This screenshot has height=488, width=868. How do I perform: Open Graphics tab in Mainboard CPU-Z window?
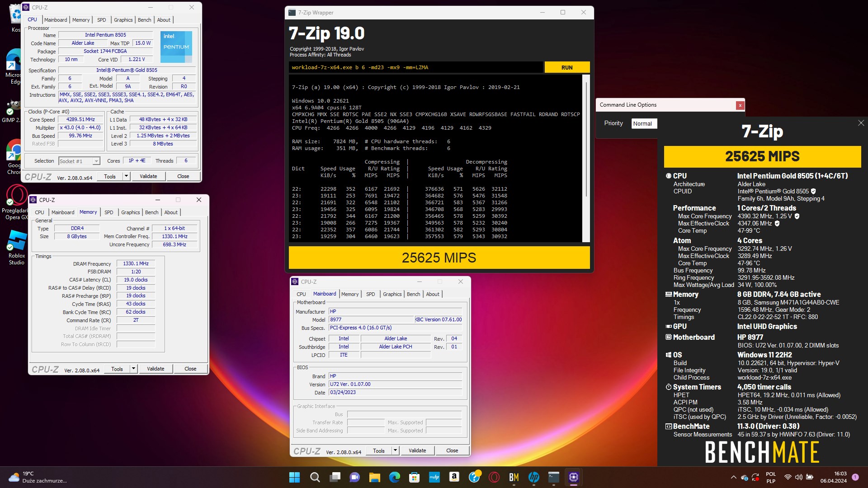[392, 294]
